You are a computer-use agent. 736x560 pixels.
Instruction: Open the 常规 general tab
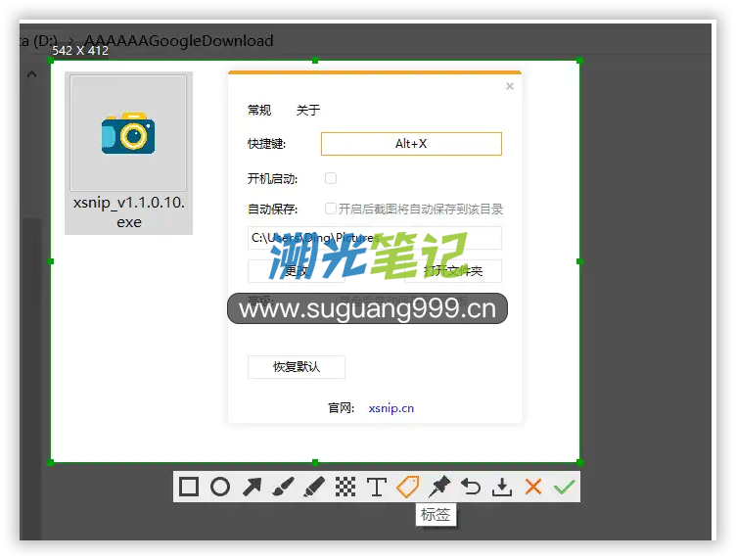259,111
